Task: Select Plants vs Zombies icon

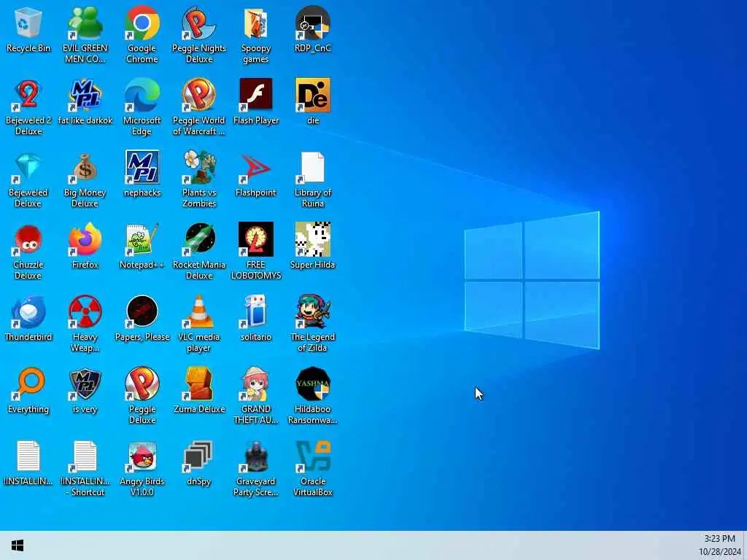Action: coord(198,167)
